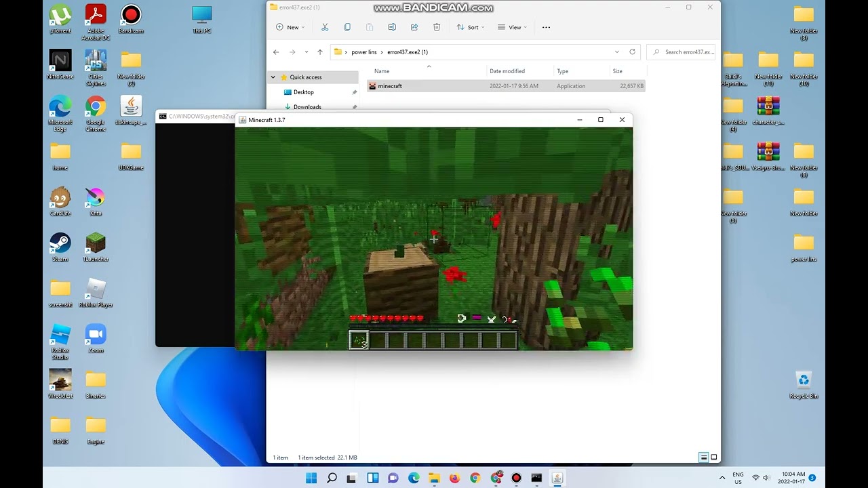Refresh the File Explorer folder view
Screen dimensions: 868x488
pyautogui.click(x=633, y=52)
